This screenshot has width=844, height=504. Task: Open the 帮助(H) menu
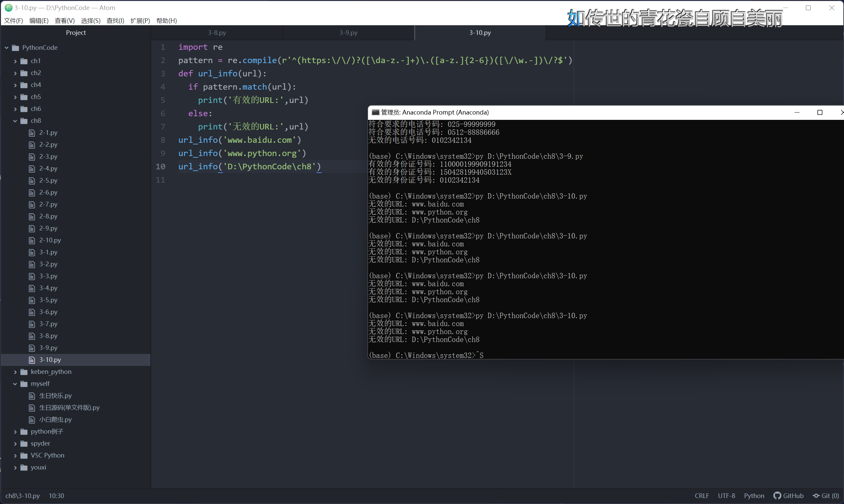tap(166, 21)
